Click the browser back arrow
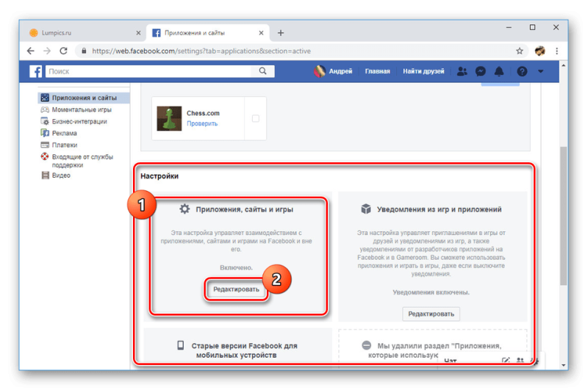Viewport: 588px width, 390px height. [30, 51]
